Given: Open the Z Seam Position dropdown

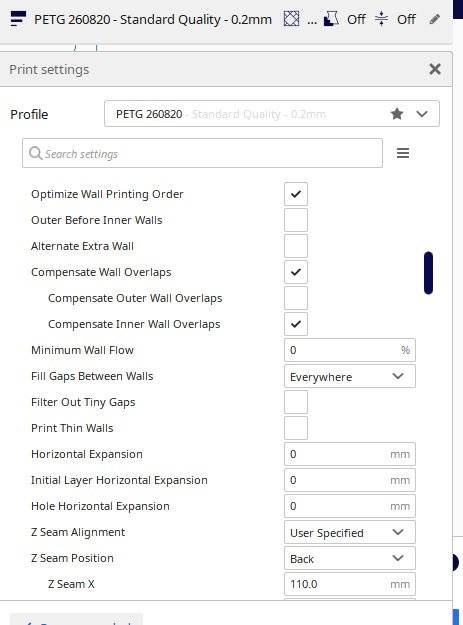Looking at the screenshot, I should click(x=349, y=558).
